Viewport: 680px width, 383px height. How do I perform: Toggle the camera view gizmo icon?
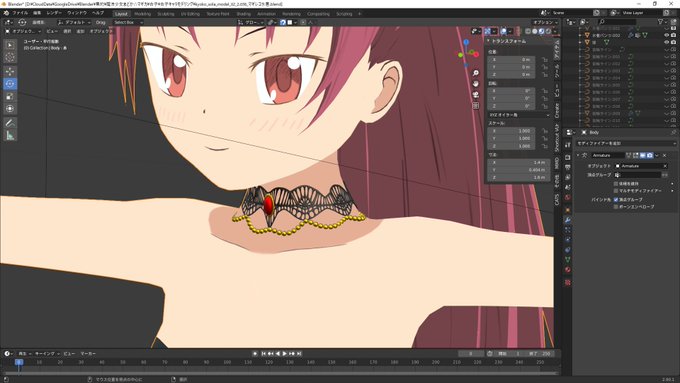point(476,95)
